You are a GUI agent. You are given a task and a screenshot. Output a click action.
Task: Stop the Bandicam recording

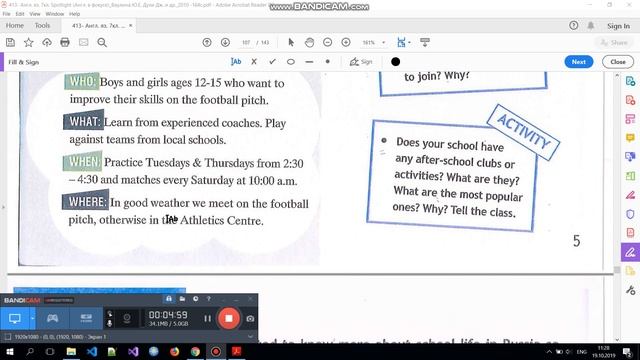click(x=229, y=318)
